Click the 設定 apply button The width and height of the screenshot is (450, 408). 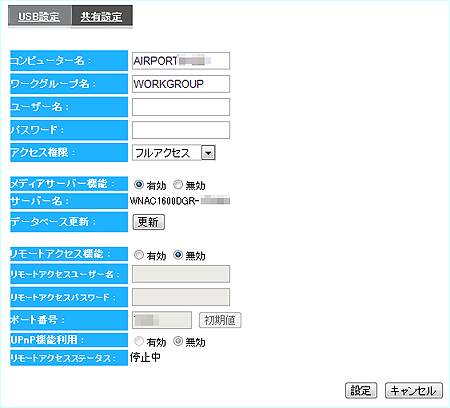tap(361, 390)
